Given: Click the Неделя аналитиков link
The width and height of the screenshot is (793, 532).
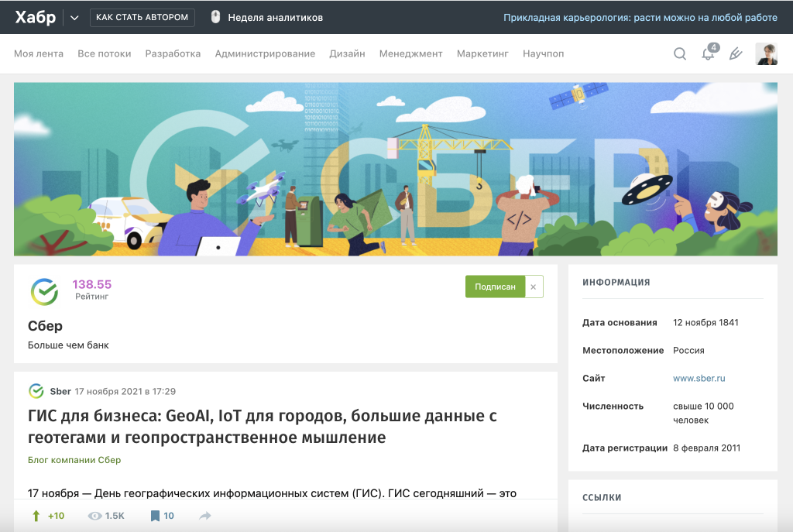Looking at the screenshot, I should pyautogui.click(x=275, y=17).
